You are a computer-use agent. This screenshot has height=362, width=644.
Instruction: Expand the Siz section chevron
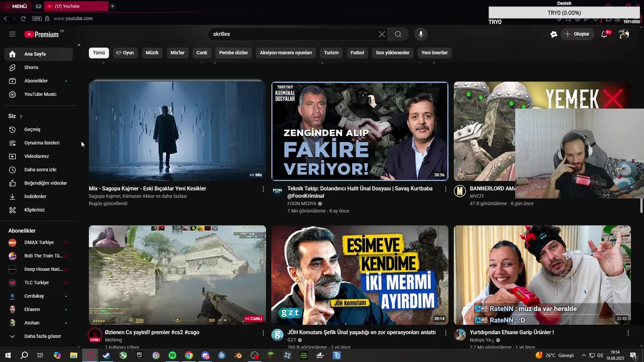tap(21, 116)
